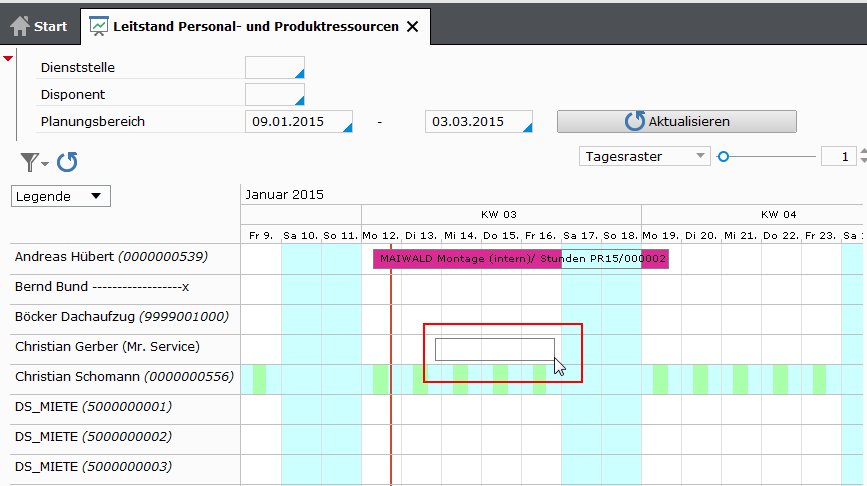The height and width of the screenshot is (486, 867).
Task: Click the Planungsbereich start date 09.01.2015
Action: [x=298, y=122]
